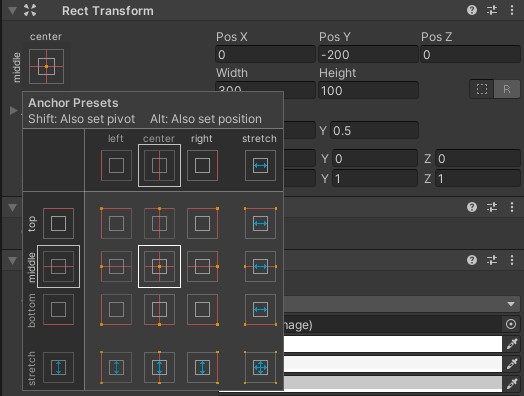The width and height of the screenshot is (524, 396).
Task: Edit the scale Y field showing 1
Action: pos(375,178)
